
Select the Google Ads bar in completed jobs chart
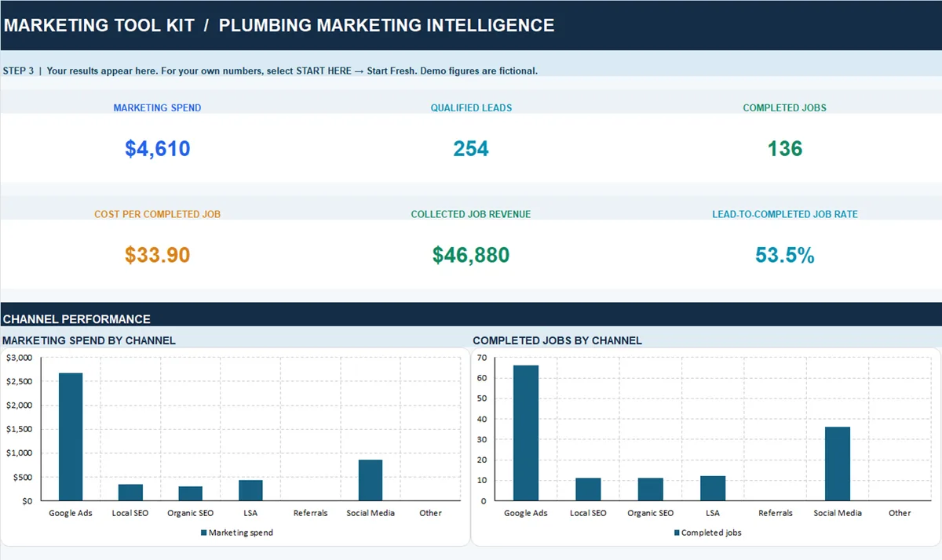coord(526,433)
